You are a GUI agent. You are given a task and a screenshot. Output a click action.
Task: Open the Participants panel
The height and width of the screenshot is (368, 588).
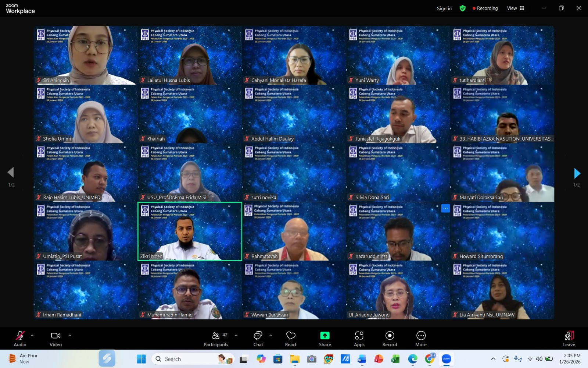(216, 338)
